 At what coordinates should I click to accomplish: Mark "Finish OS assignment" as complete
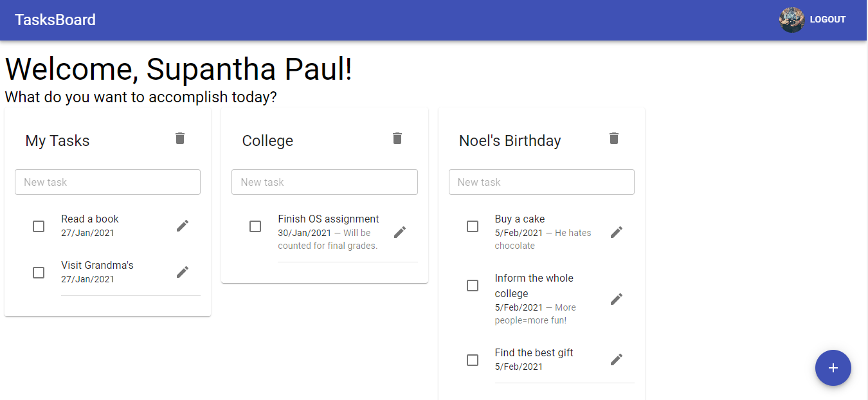(x=255, y=226)
